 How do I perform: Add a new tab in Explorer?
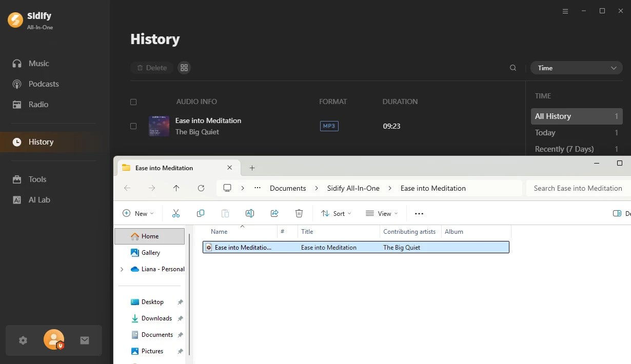252,168
